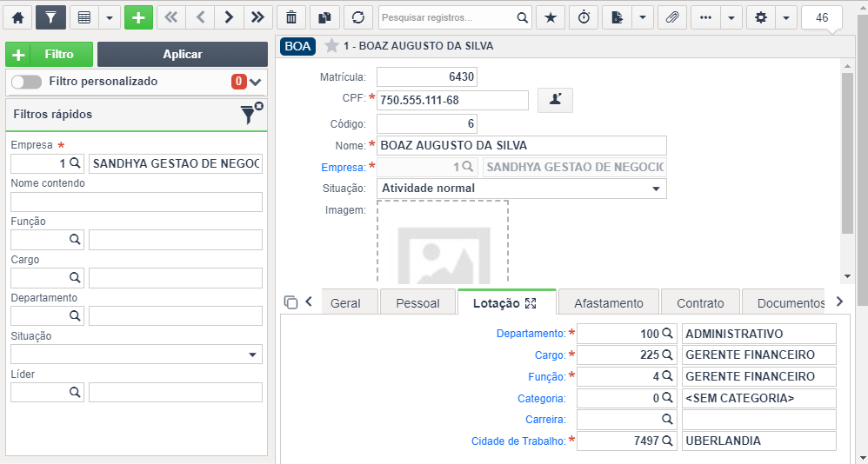Open Departamento lookup beside 100
Screen dimensions: 868x464
coord(668,334)
